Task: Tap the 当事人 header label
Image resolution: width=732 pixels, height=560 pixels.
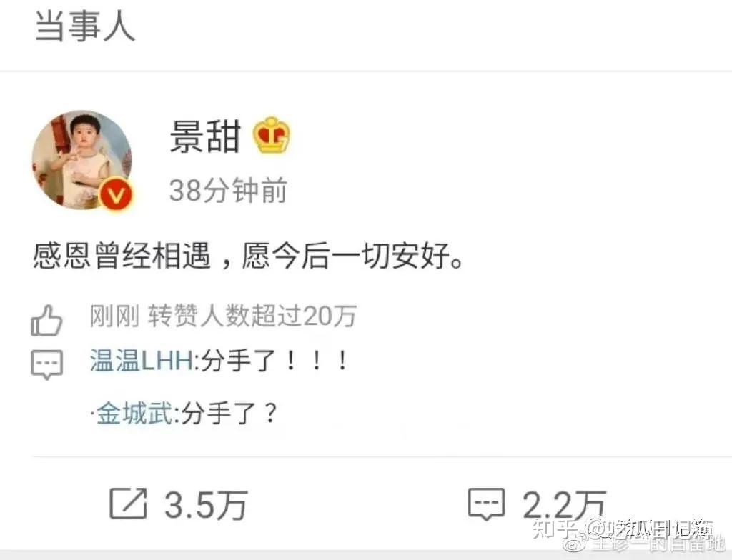Action: [85, 26]
